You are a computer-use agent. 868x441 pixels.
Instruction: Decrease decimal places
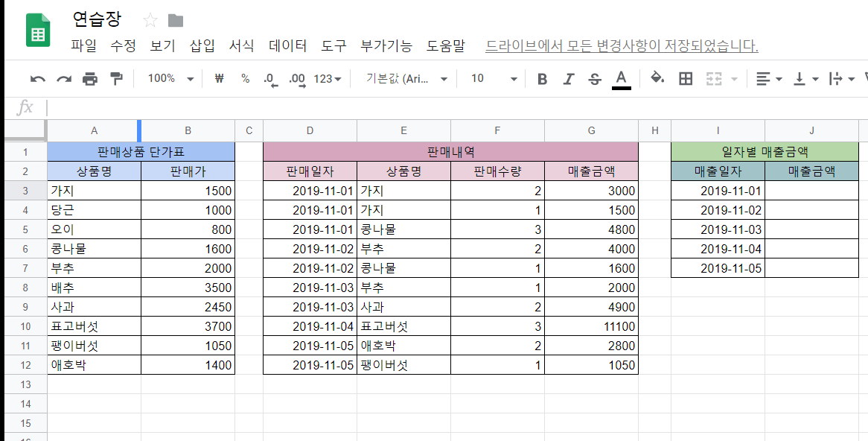(271, 80)
